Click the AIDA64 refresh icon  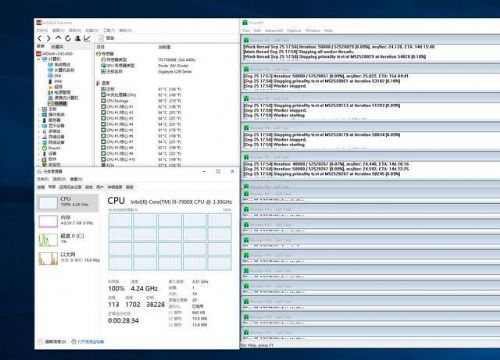(x=68, y=38)
